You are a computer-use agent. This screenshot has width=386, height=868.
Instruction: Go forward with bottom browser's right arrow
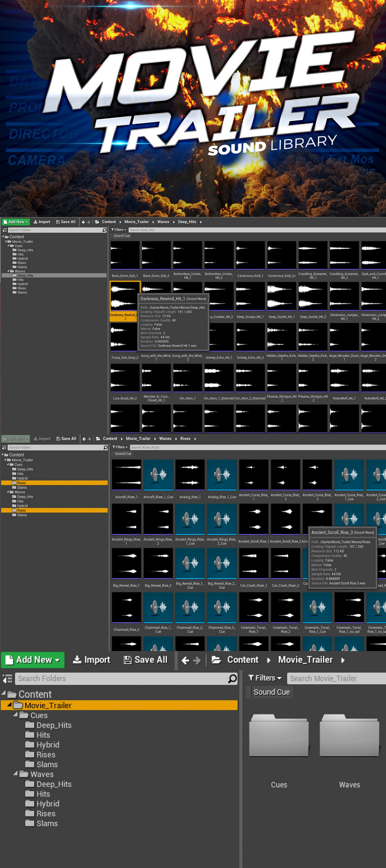coord(197,660)
